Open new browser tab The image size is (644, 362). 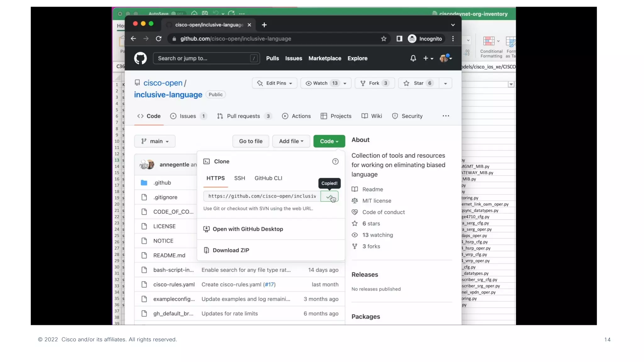click(x=264, y=25)
